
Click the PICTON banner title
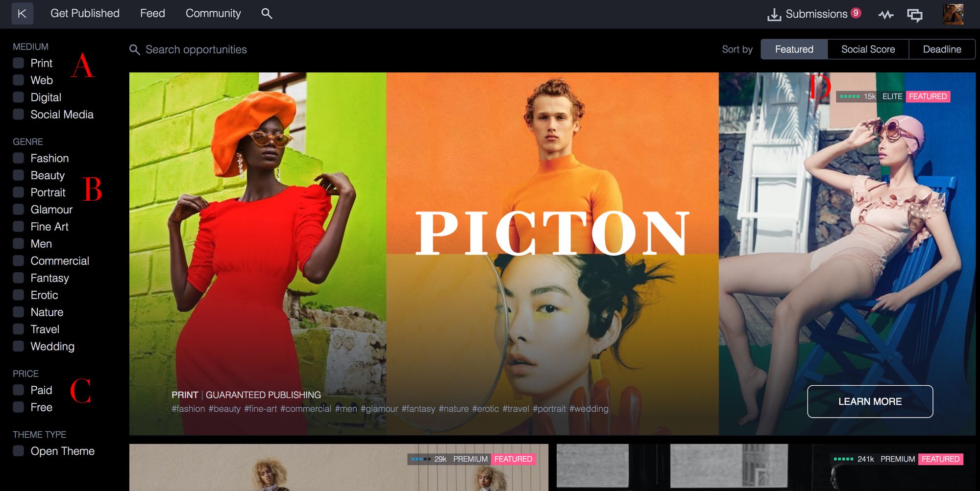553,233
